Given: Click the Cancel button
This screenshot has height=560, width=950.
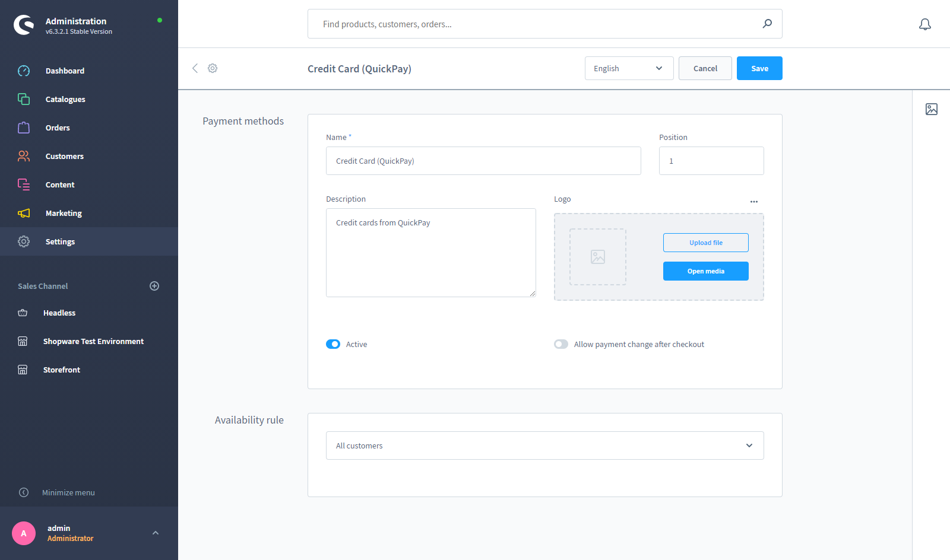Looking at the screenshot, I should pos(705,68).
